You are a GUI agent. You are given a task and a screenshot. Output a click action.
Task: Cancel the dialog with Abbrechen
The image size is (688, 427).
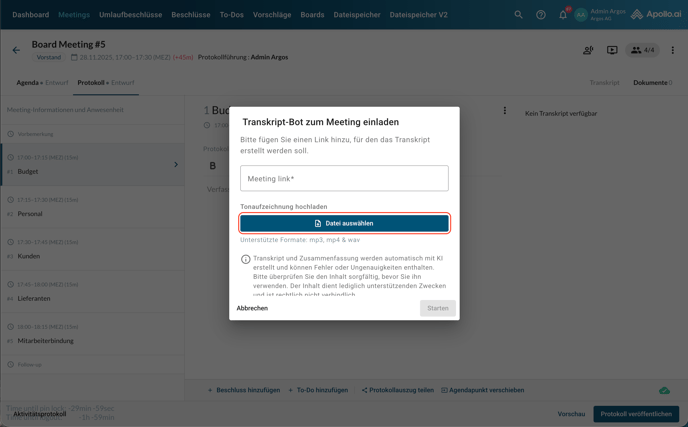point(252,308)
